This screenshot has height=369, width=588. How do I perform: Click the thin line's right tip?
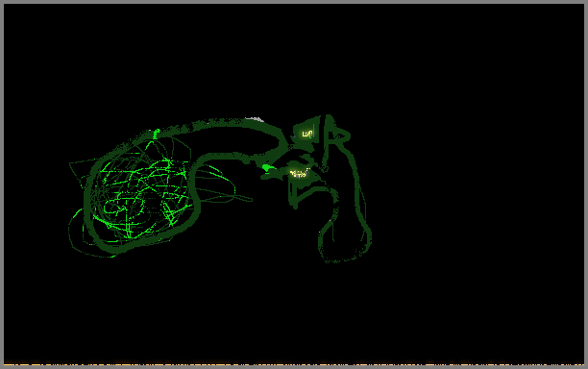[x=251, y=200]
